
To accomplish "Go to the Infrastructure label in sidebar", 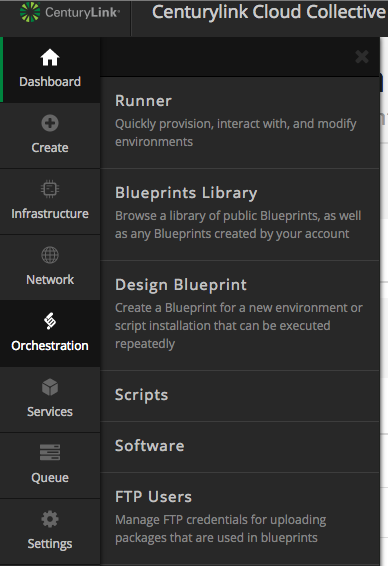I will pyautogui.click(x=50, y=214).
